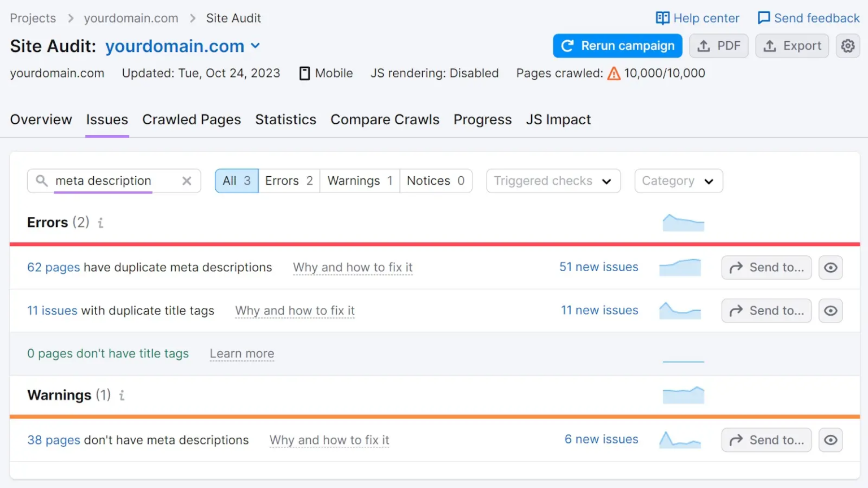The height and width of the screenshot is (488, 868).
Task: Click the Rerun campaign button
Action: click(617, 46)
